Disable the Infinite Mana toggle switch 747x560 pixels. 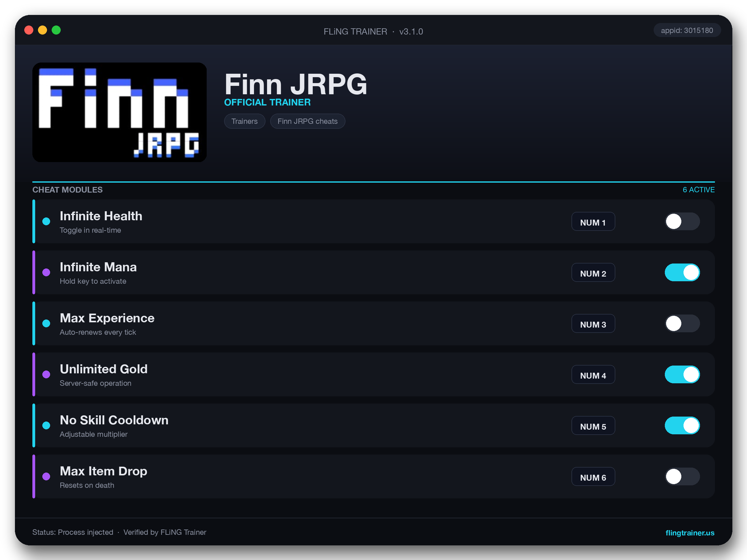point(682,273)
